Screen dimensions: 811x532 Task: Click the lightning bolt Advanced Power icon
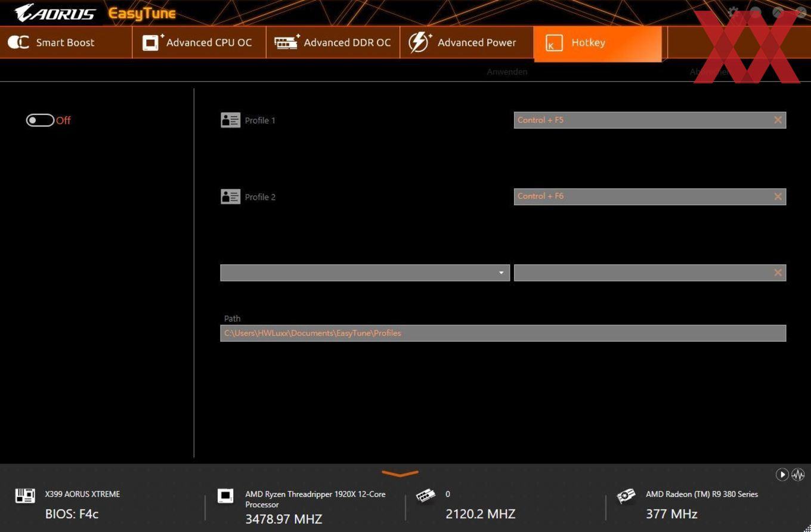420,42
